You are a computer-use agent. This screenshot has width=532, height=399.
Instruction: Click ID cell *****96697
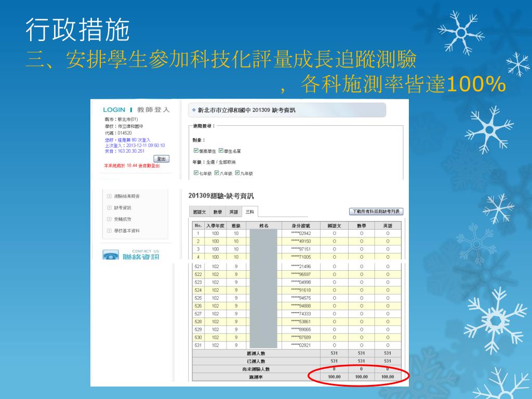tap(301, 274)
